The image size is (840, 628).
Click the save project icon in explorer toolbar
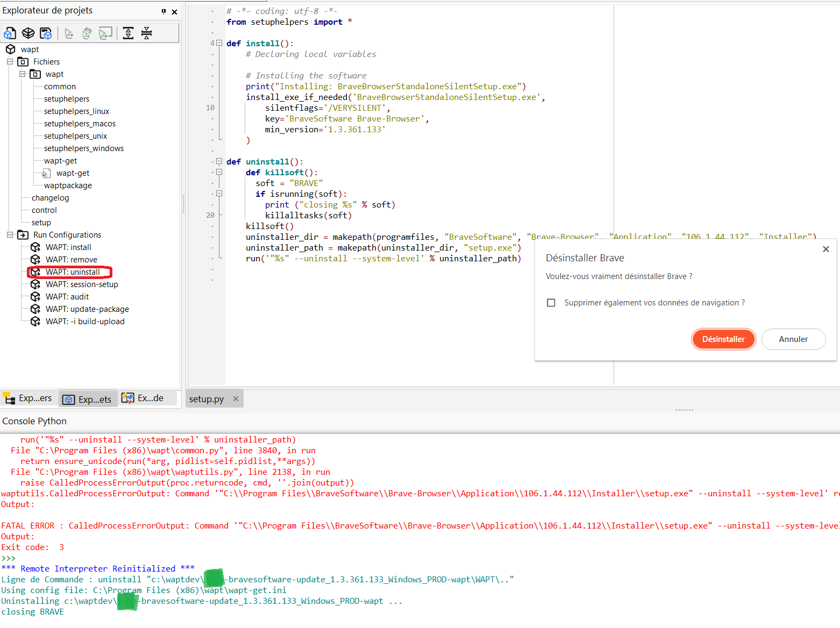pos(46,33)
